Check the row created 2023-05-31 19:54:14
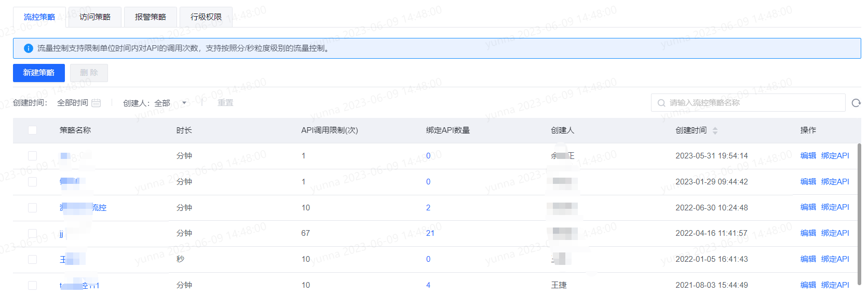This screenshot has width=868, height=294. point(32,156)
